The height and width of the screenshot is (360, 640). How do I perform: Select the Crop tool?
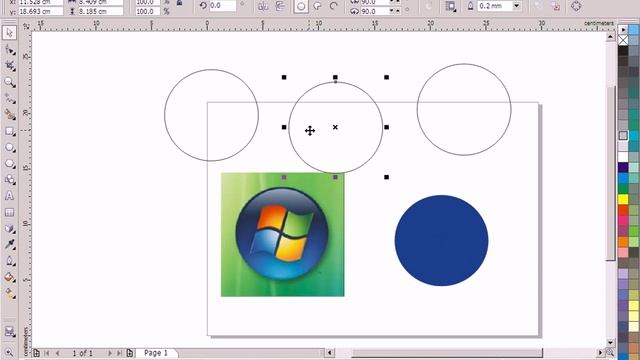click(9, 66)
